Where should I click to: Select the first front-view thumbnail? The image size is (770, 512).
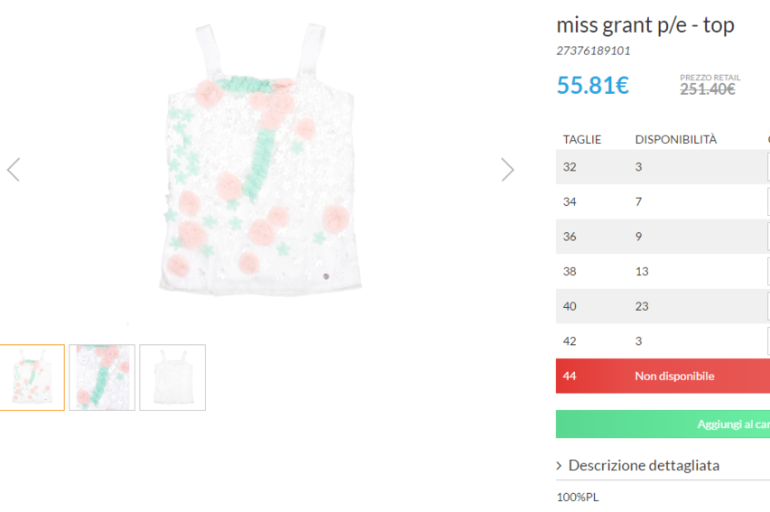coord(32,377)
